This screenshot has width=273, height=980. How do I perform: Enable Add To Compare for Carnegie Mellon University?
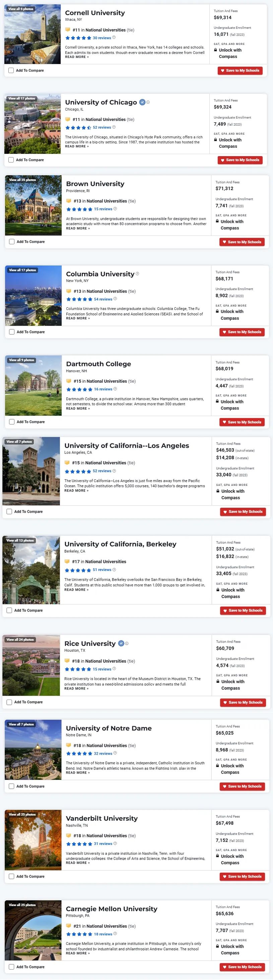(x=11, y=967)
